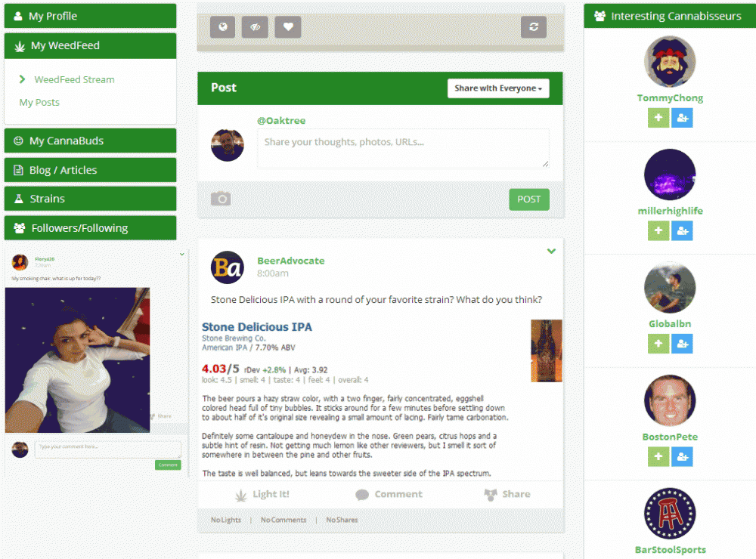The image size is (756, 559).
Task: Expand the chevron menu on BeerAdvocate post
Action: point(552,251)
